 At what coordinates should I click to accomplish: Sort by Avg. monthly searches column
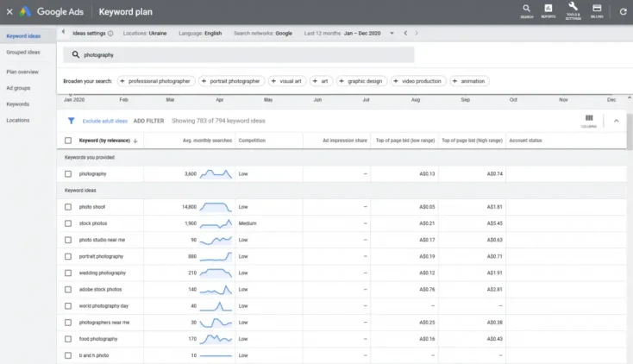(x=207, y=141)
